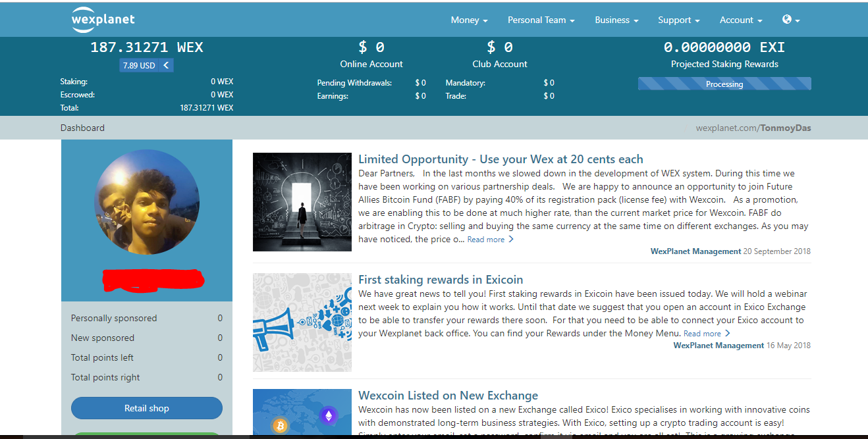Click the profile avatar photo
This screenshot has width=868, height=439.
point(146,201)
